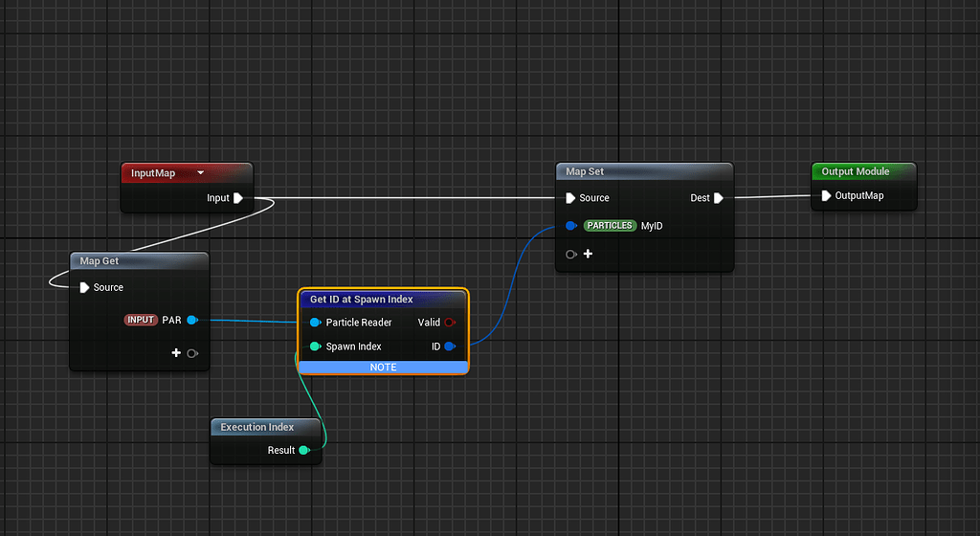The height and width of the screenshot is (536, 980).
Task: Click the OutputMap input pin
Action: (826, 196)
